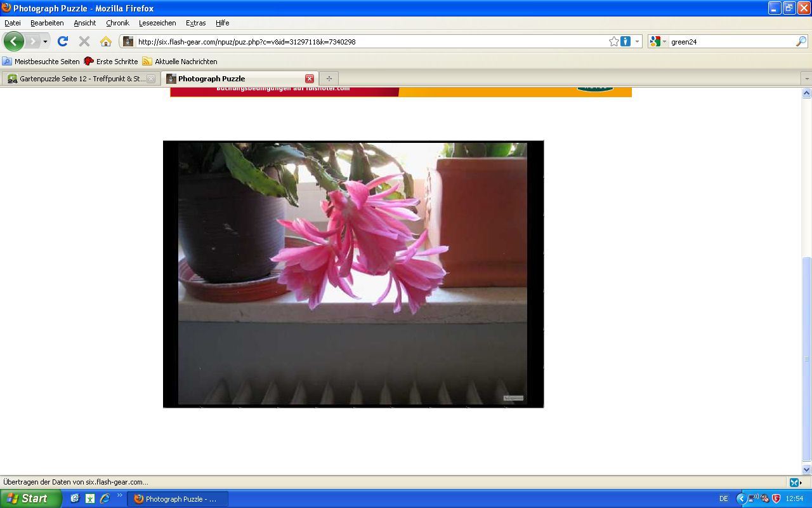Screen dimensions: 812x508
Task: Open the history dropdown beside Forward button
Action: 45,41
